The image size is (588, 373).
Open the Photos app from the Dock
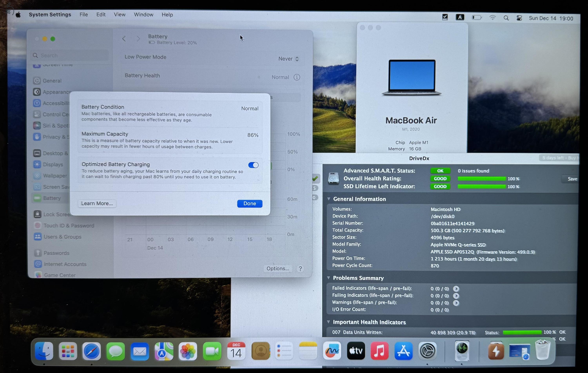188,351
